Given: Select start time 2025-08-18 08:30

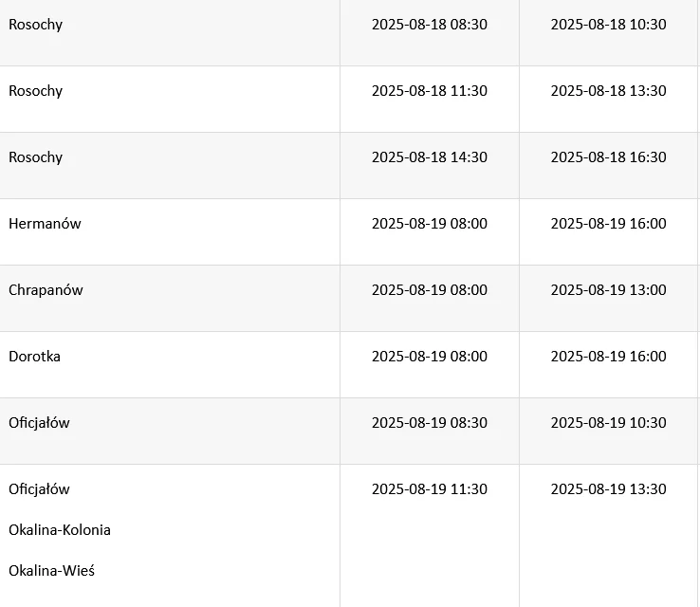Looking at the screenshot, I should pyautogui.click(x=429, y=25).
